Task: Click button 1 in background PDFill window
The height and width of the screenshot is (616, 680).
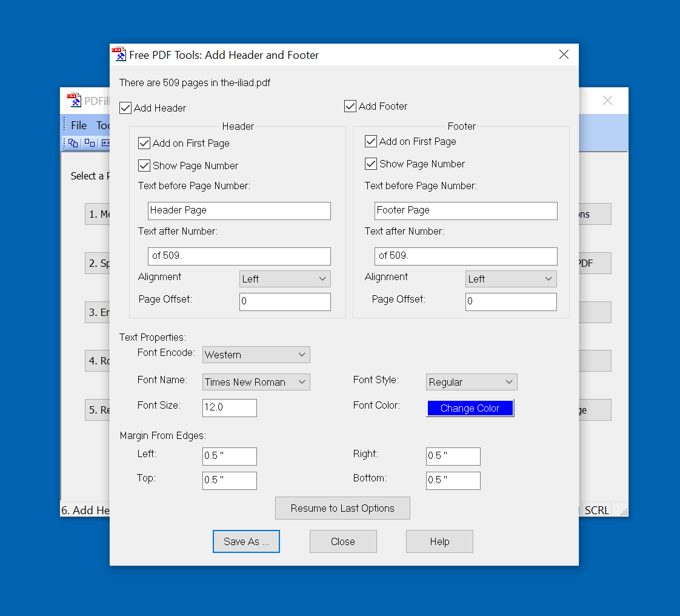Action: coord(98,214)
